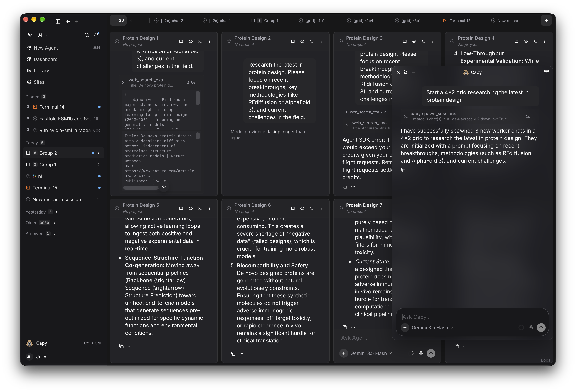
Task: Open folder icon in Protein Design 6
Action: (x=293, y=208)
